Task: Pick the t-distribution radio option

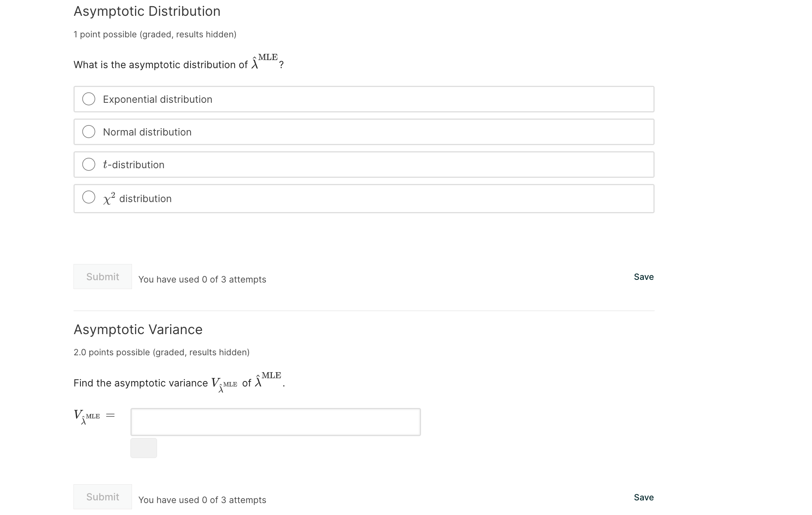Action: click(x=89, y=164)
